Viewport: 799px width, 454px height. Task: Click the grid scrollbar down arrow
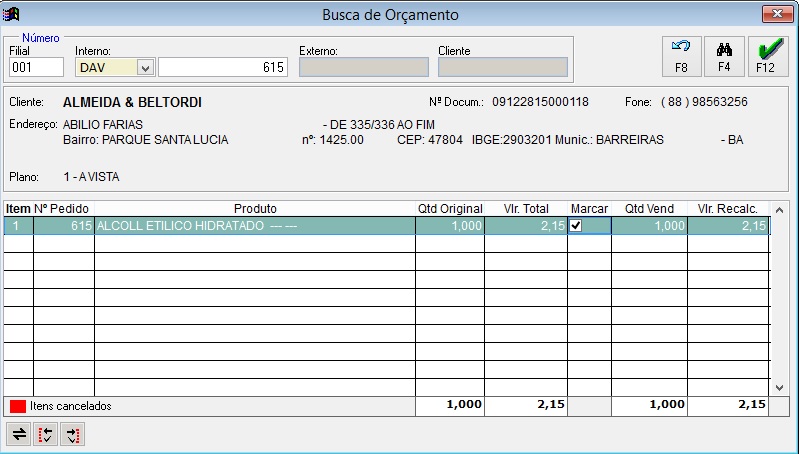779,387
